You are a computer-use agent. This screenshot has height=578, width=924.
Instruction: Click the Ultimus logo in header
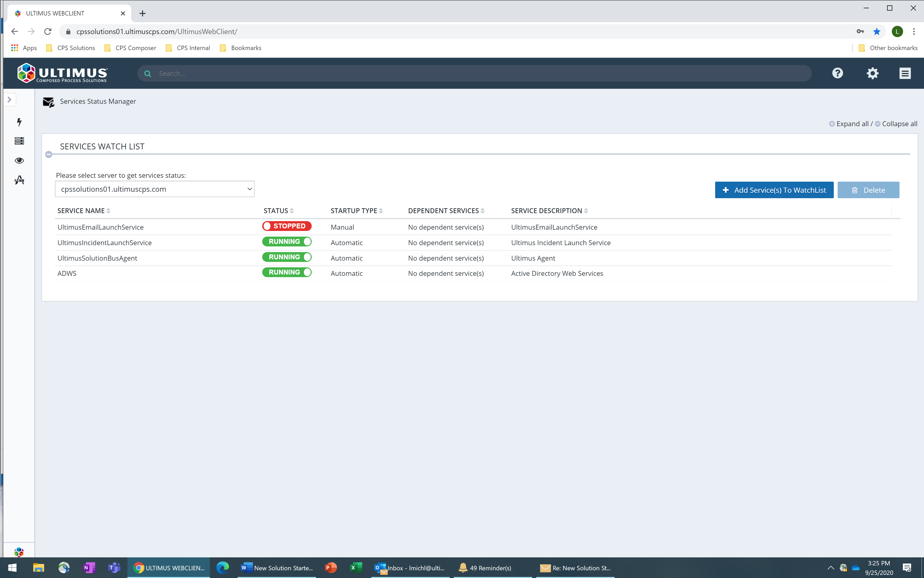(x=63, y=73)
